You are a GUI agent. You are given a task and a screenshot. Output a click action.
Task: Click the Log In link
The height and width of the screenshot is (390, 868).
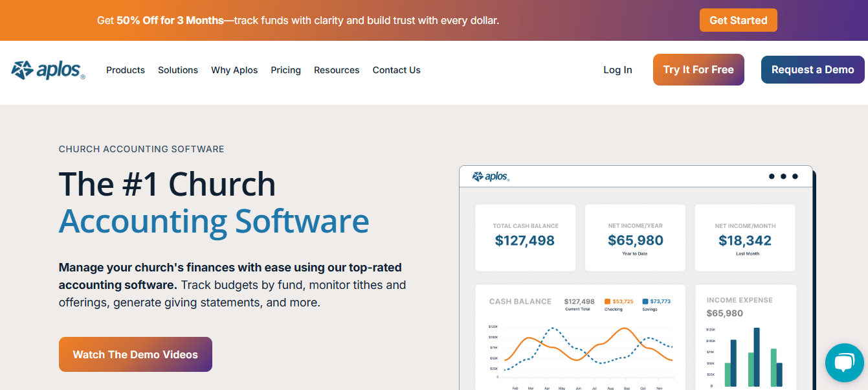[x=618, y=70]
